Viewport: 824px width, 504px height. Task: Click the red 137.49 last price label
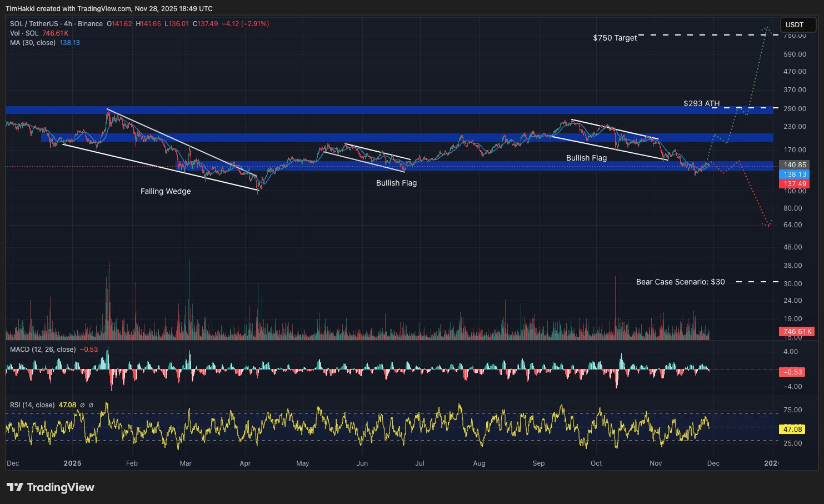(795, 184)
